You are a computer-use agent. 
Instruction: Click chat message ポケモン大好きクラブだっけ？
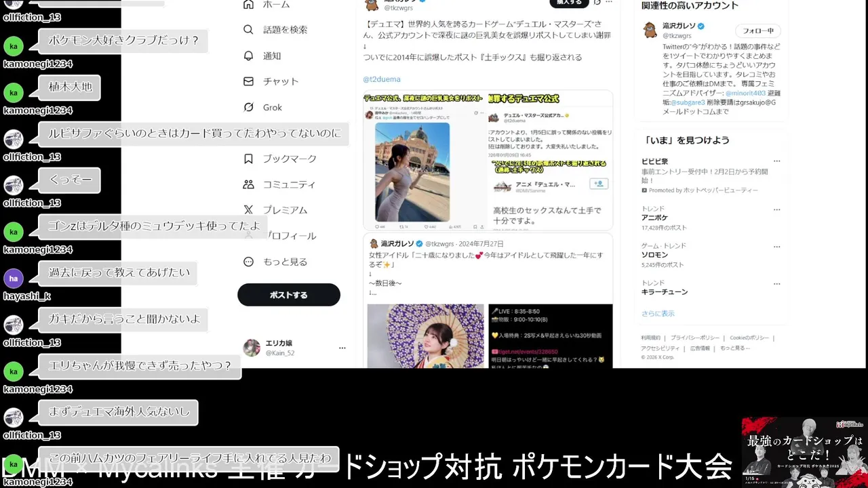[x=123, y=41]
